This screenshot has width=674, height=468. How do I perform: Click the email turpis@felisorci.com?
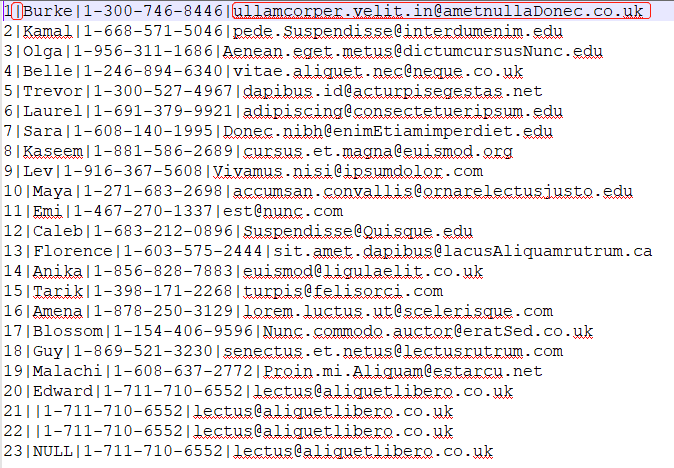343,291
